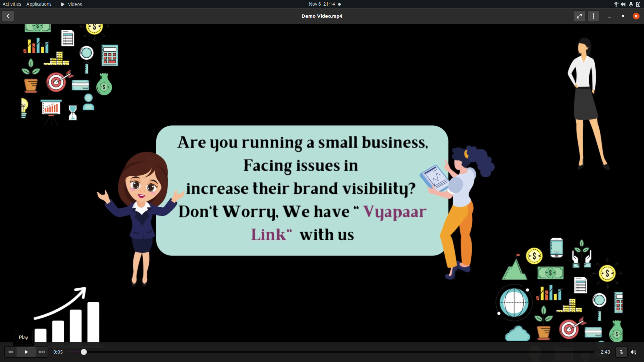This screenshot has width=644, height=362.
Task: Open the Activities overview
Action: coord(12,4)
